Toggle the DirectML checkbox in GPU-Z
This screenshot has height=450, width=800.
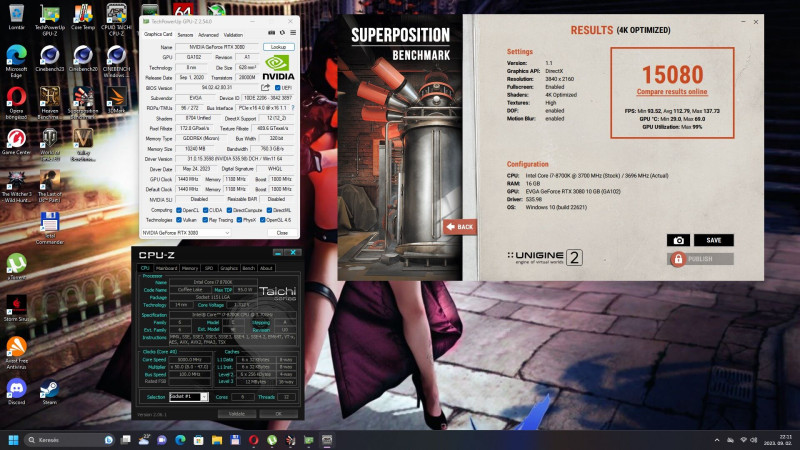click(269, 210)
